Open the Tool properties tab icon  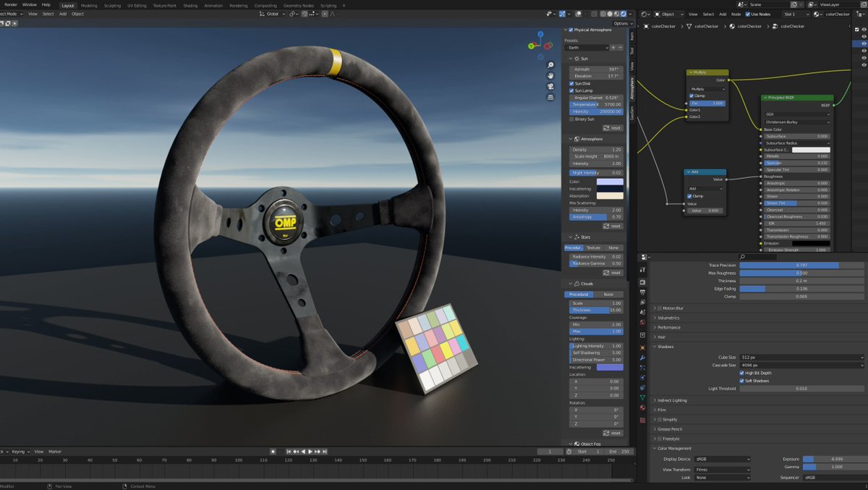642,269
